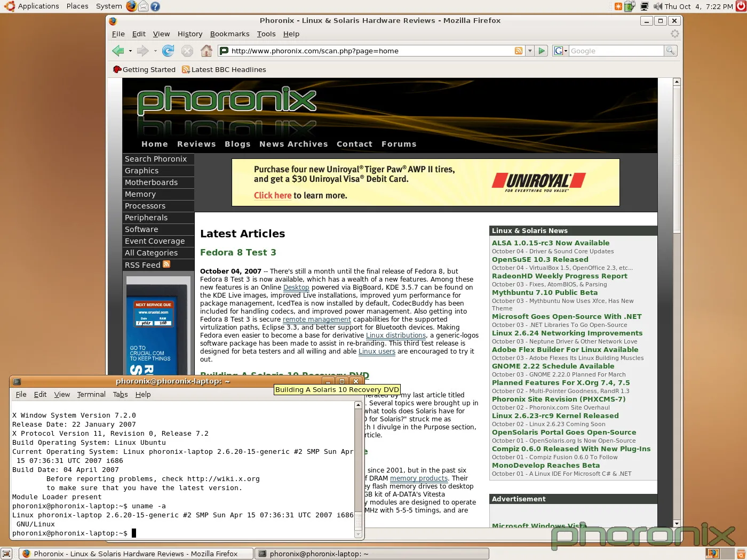Open the terminal's Terminal menu
Viewport: 747px width, 560px height.
click(x=91, y=394)
